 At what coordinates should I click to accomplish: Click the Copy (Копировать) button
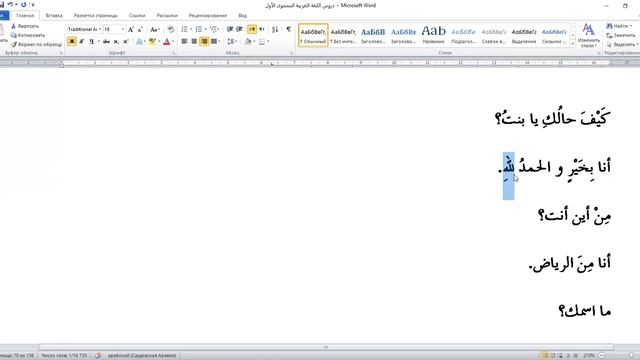click(x=27, y=35)
